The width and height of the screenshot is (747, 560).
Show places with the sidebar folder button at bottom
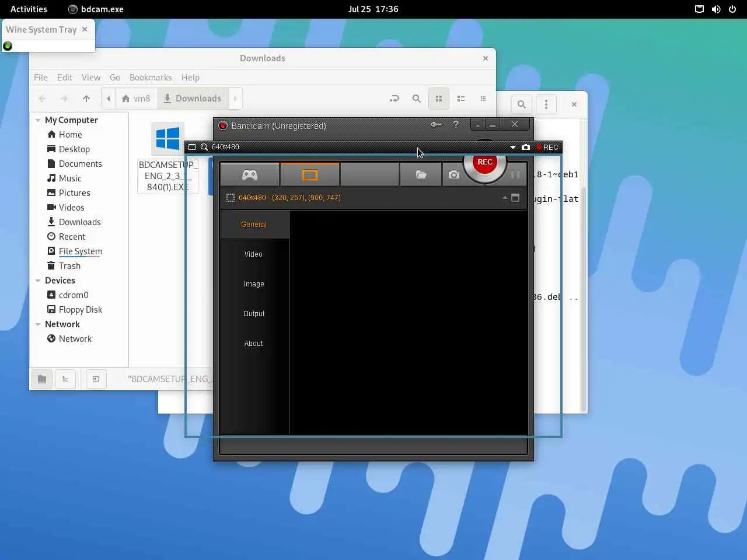pos(42,379)
